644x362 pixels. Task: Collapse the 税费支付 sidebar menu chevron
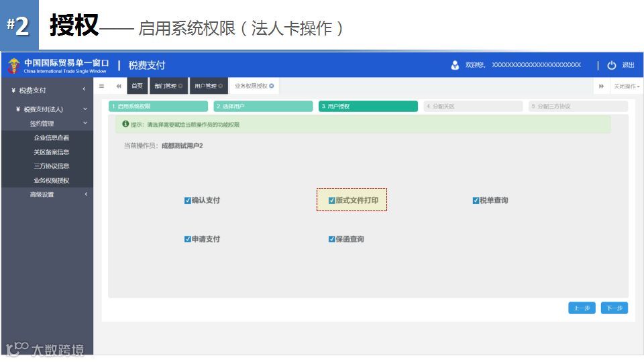[x=85, y=89]
